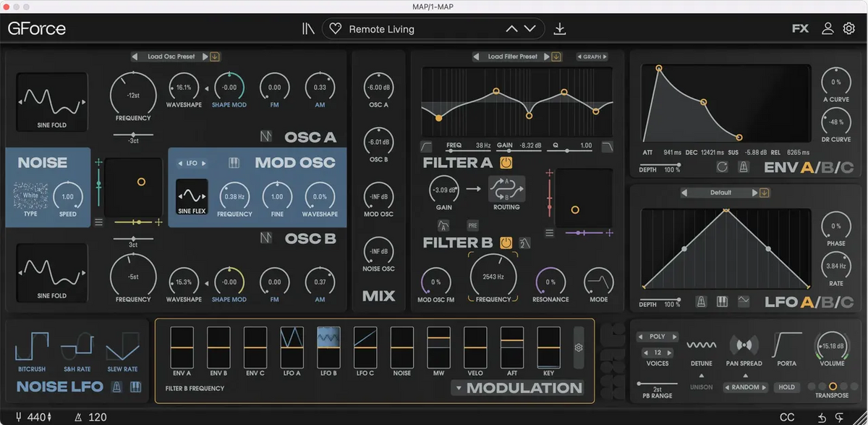The width and height of the screenshot is (868, 425).
Task: Open the Load Osc Preset selector
Action: (171, 56)
